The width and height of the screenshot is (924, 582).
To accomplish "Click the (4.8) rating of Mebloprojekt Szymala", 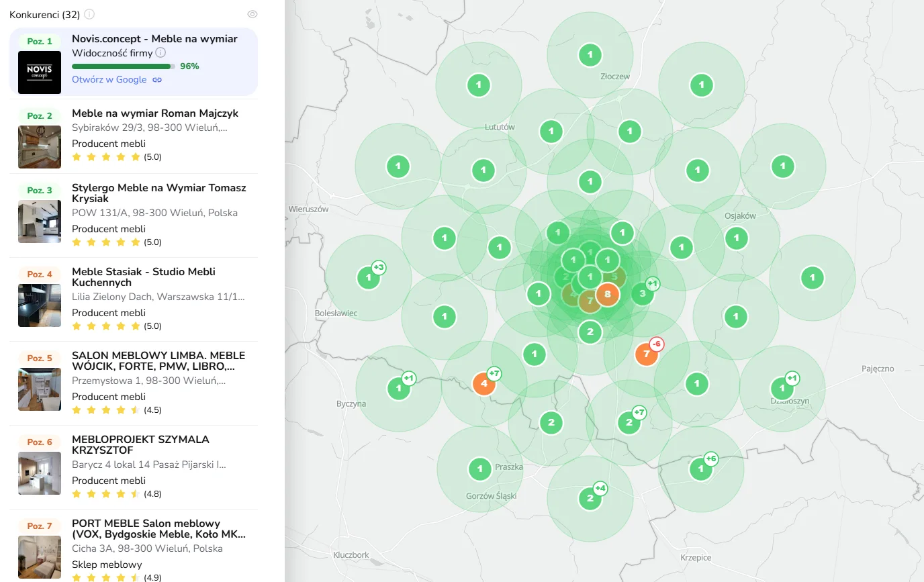I will 152,494.
